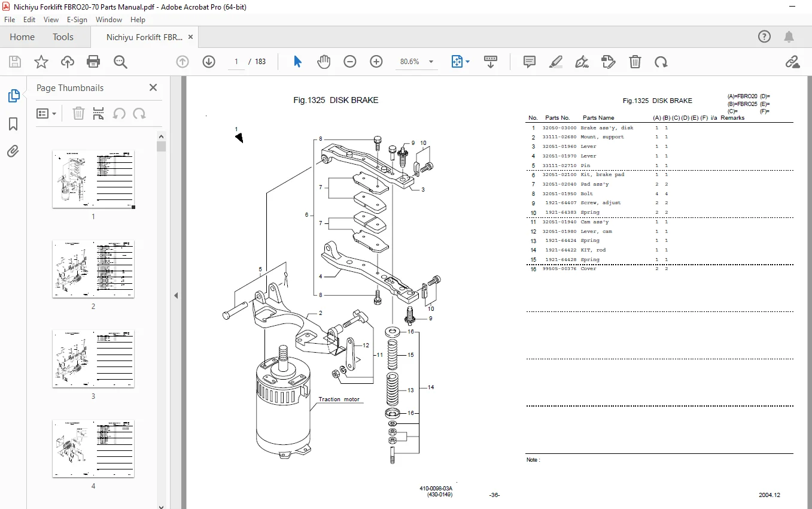Select the page 4 thumbnail
The image size is (812, 509).
(93, 449)
